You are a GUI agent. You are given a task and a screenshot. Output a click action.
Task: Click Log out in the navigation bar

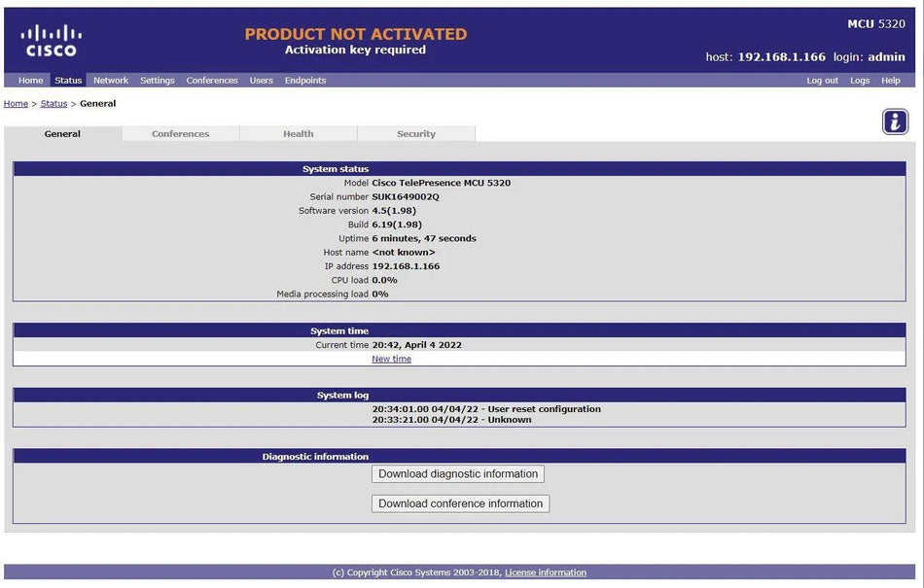(822, 80)
